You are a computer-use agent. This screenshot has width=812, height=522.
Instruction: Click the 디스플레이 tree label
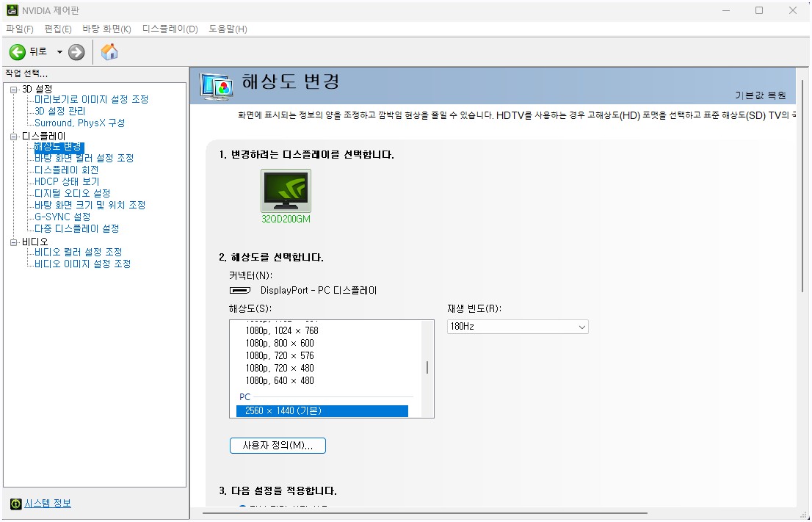(43, 137)
